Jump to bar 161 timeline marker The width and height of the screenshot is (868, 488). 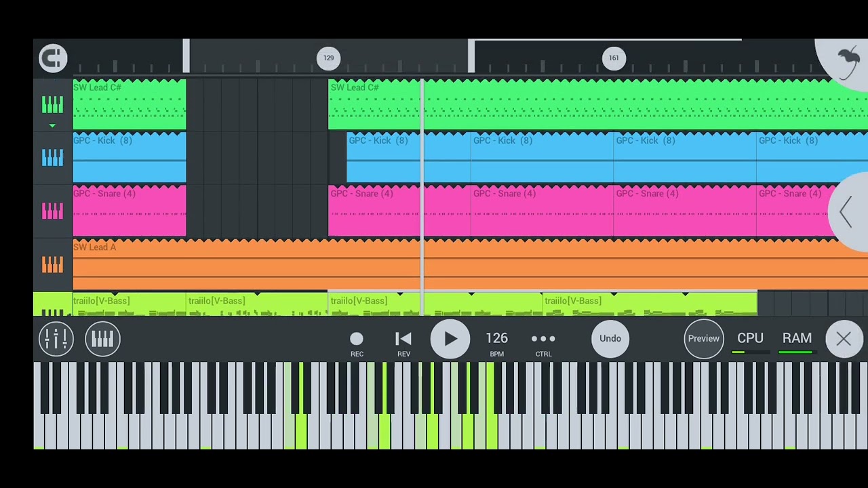[614, 58]
